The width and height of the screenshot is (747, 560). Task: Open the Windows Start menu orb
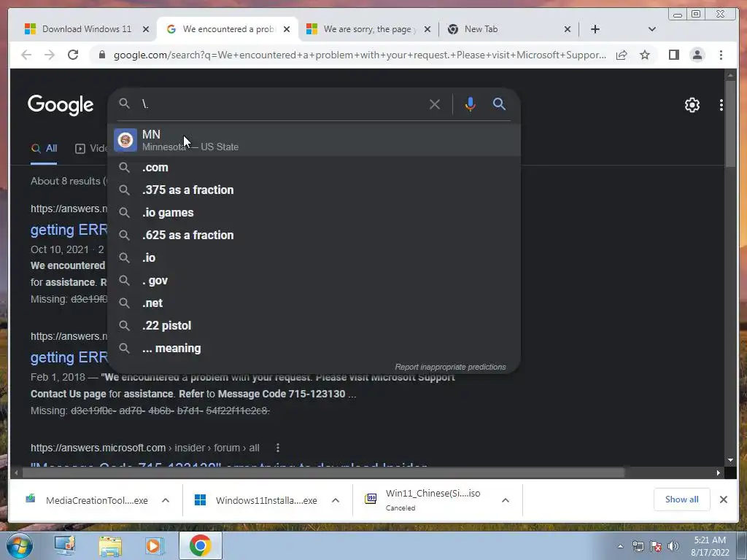[x=20, y=545]
